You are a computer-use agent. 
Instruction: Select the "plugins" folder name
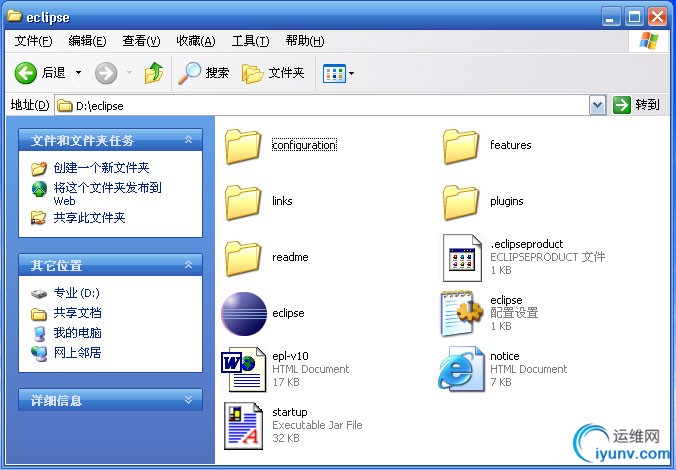pos(507,201)
